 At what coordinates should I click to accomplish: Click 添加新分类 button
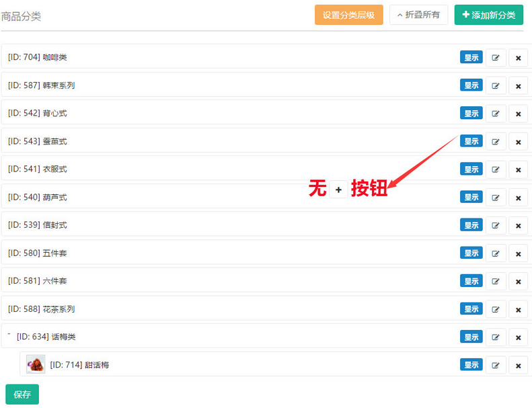pyautogui.click(x=488, y=15)
